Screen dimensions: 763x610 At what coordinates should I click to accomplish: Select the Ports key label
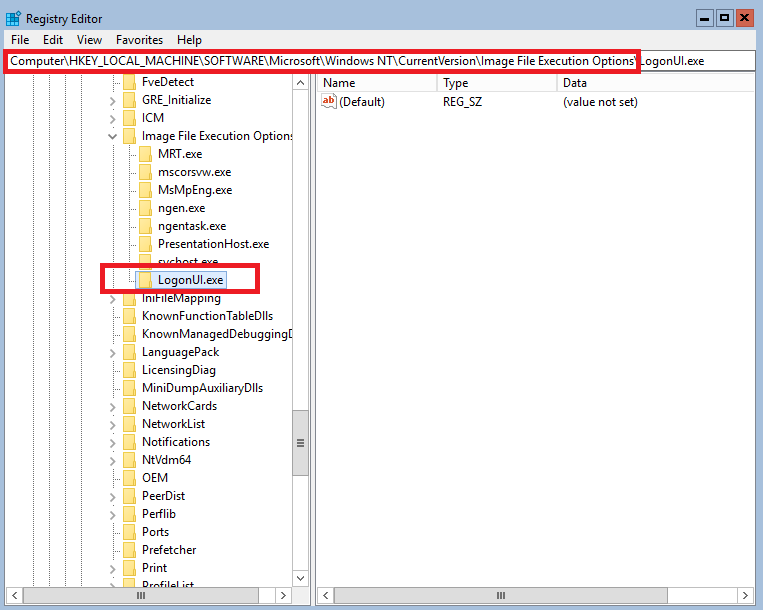tap(156, 532)
